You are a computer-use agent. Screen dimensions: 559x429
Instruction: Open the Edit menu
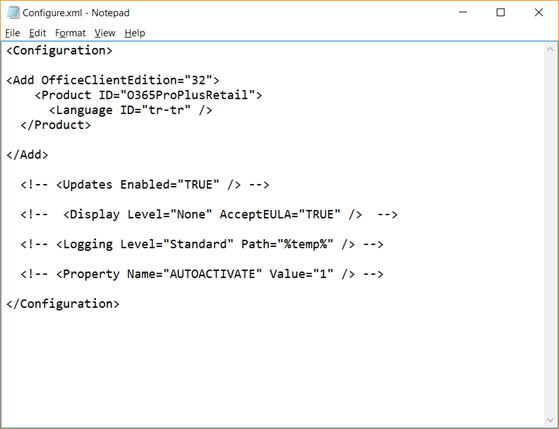(37, 33)
